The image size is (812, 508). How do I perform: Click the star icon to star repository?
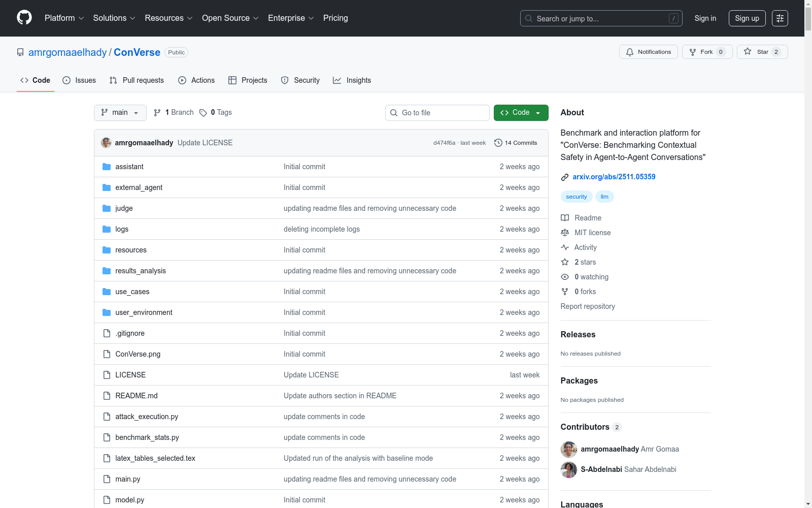(x=748, y=51)
